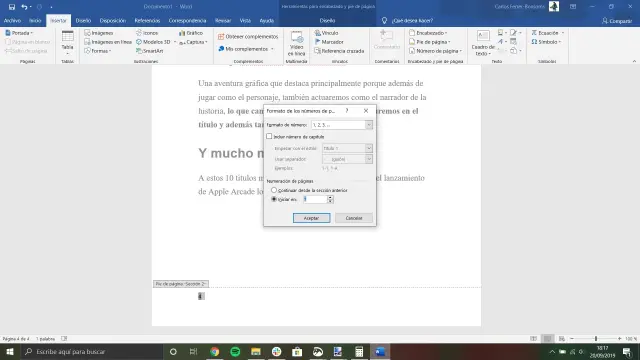Open the Archivo menu tab
This screenshot has width=640, height=360.
(x=12, y=20)
